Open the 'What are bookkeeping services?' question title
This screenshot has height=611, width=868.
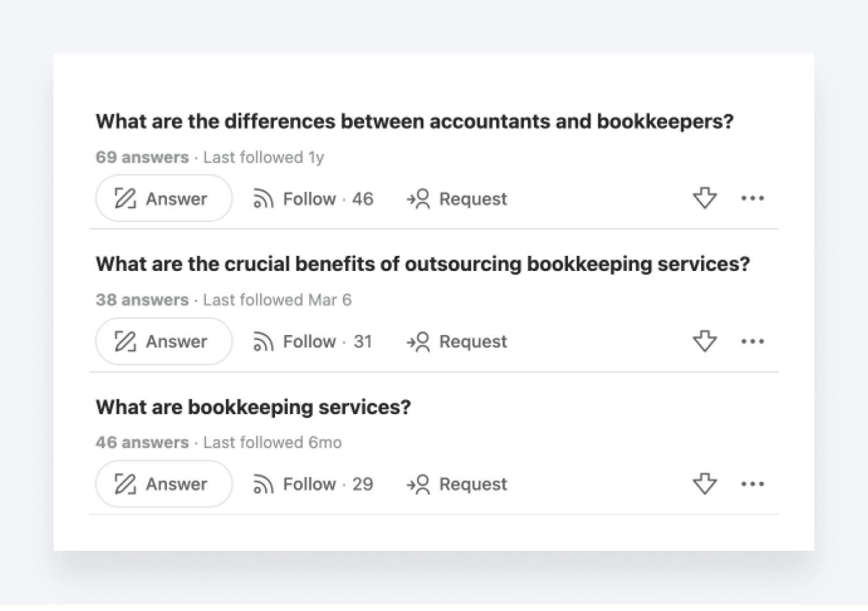pyautogui.click(x=253, y=407)
